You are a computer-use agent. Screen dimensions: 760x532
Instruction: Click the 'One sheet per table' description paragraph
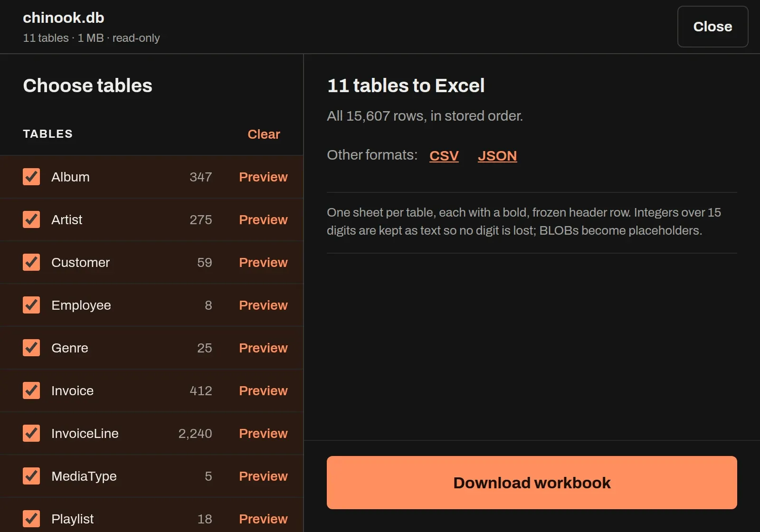524,221
